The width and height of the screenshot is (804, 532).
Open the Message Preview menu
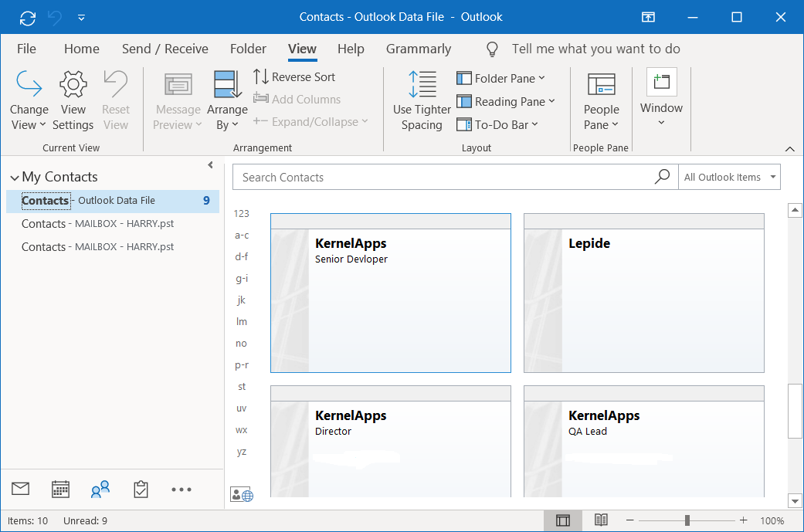(x=178, y=101)
